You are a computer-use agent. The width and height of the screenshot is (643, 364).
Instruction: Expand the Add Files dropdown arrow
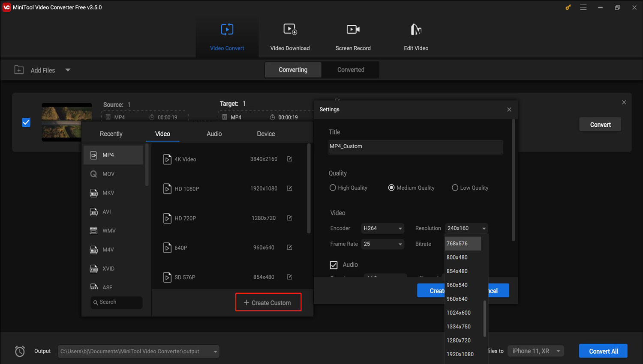68,70
